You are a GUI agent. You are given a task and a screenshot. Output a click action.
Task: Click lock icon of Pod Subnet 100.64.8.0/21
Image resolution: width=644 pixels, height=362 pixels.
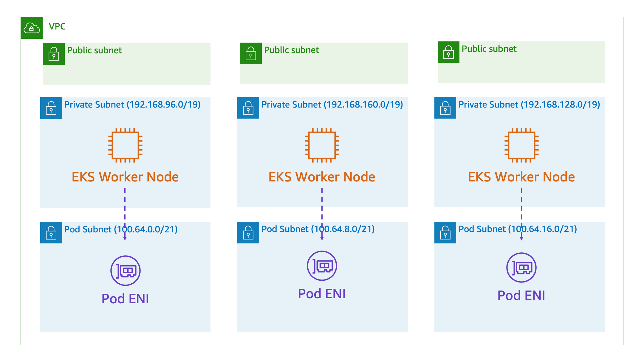tap(248, 233)
